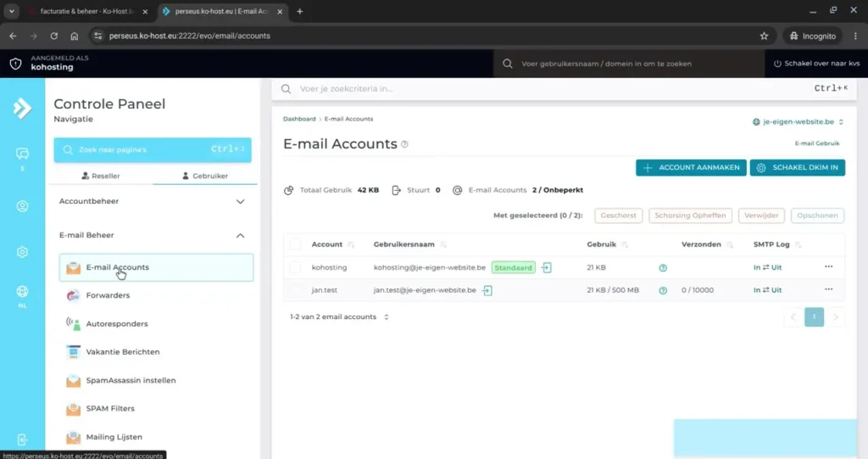Open the settings gear in left sidebar
Viewport: 868px width, 459px height.
[22, 252]
